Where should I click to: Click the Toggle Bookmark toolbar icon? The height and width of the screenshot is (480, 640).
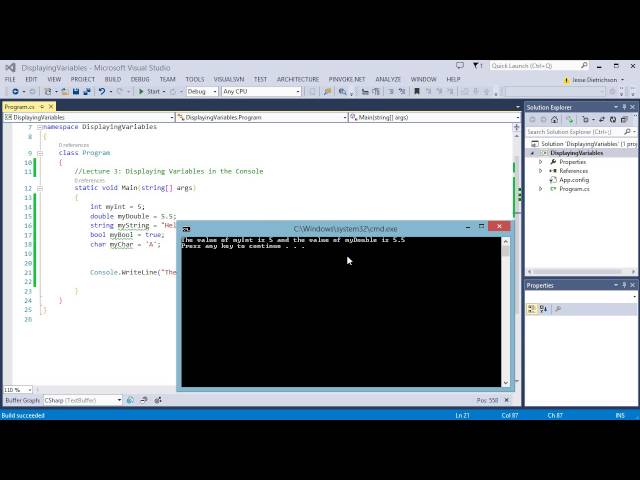[417, 91]
